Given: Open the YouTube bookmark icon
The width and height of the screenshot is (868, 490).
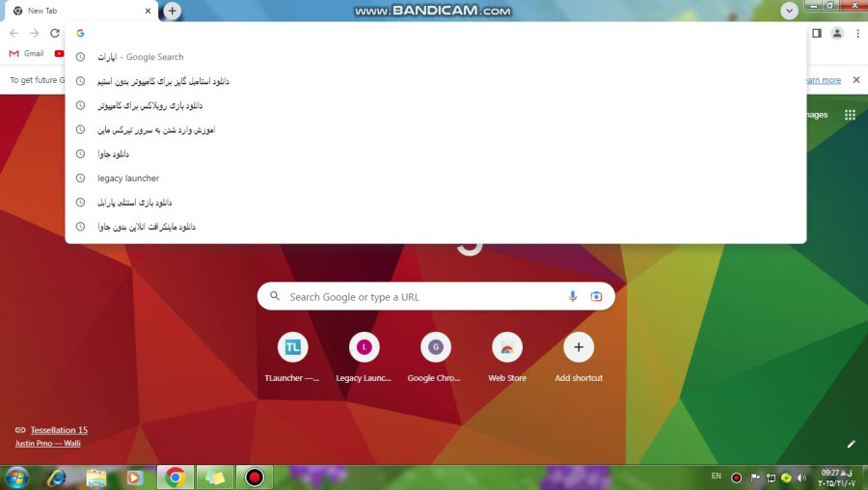Looking at the screenshot, I should [x=59, y=54].
